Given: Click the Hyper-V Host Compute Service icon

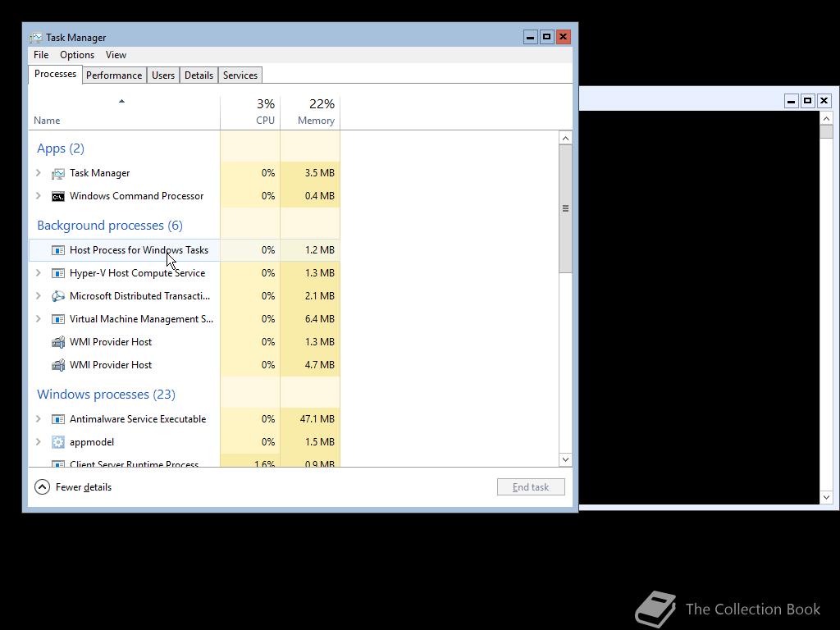Looking at the screenshot, I should click(58, 273).
